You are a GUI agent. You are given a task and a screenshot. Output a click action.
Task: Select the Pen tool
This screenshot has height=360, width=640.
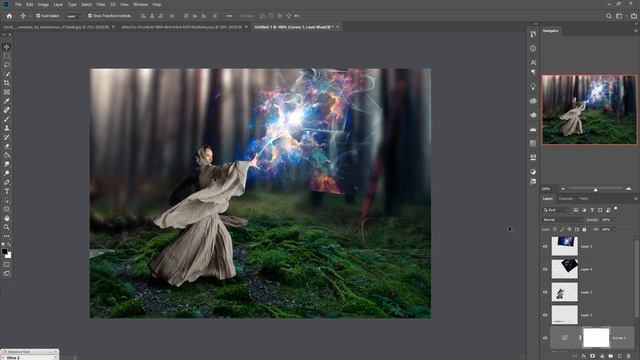point(7,182)
